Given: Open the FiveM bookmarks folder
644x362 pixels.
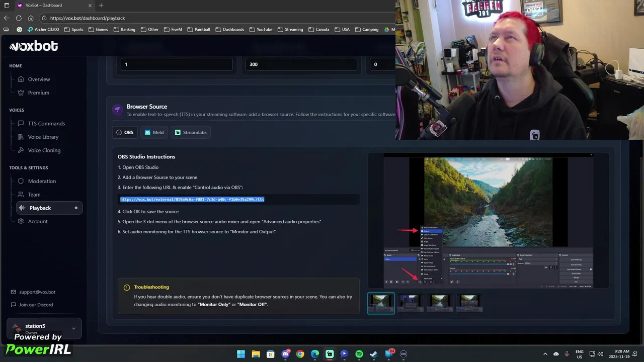Looking at the screenshot, I should [173, 30].
